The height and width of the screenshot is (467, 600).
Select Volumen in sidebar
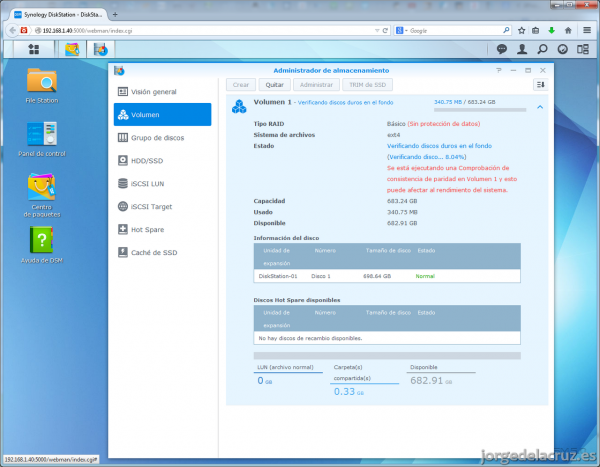pyautogui.click(x=162, y=114)
